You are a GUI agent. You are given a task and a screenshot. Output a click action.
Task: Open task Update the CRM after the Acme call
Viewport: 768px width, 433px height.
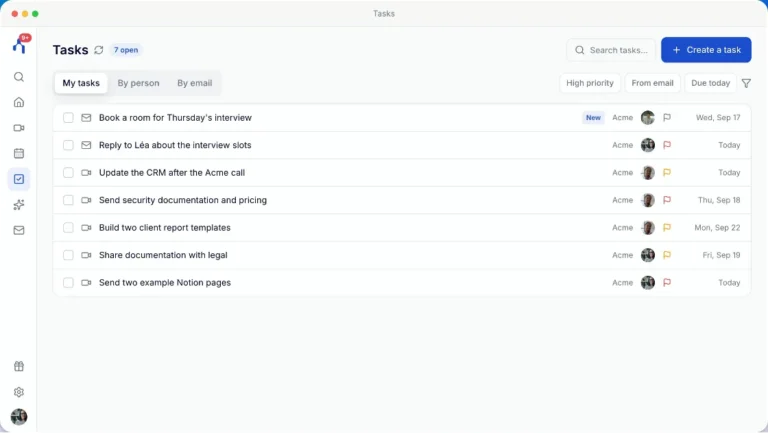172,172
